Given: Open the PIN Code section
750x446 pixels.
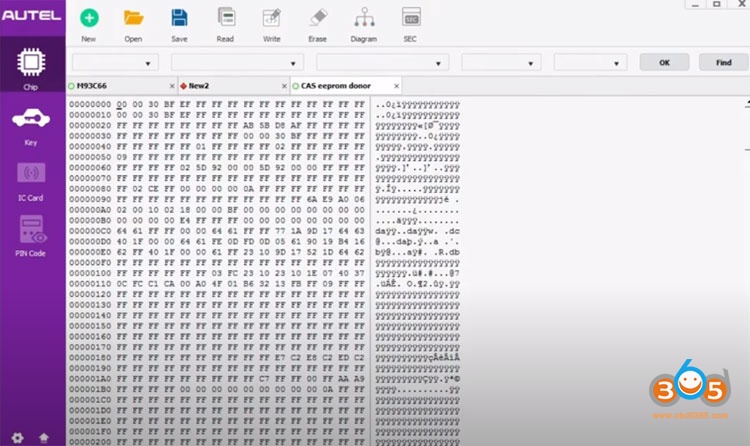Looking at the screenshot, I should pyautogui.click(x=31, y=236).
